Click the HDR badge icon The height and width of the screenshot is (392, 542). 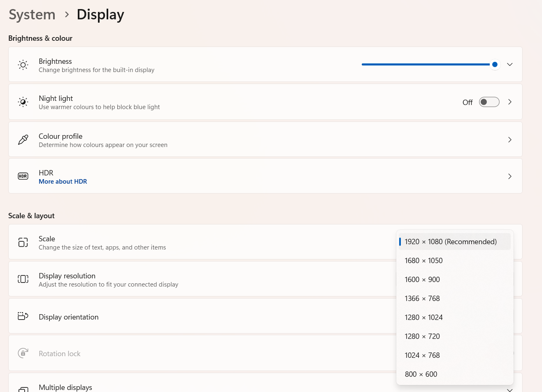tap(23, 176)
